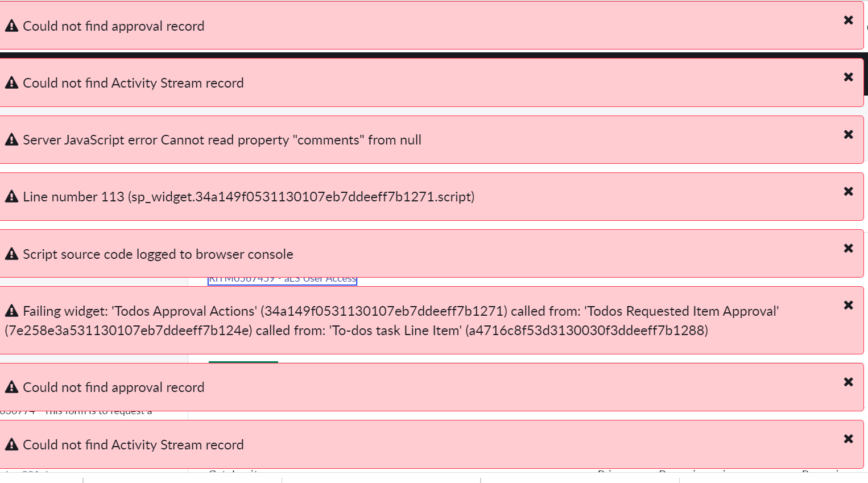Click the warning icon on the bottom Activity Stream error
The image size is (868, 483).
11,444
